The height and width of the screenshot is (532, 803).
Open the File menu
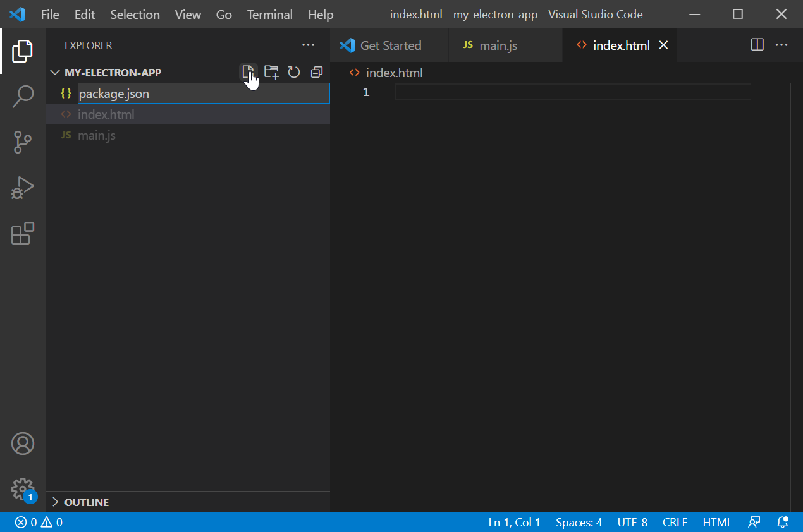click(50, 15)
